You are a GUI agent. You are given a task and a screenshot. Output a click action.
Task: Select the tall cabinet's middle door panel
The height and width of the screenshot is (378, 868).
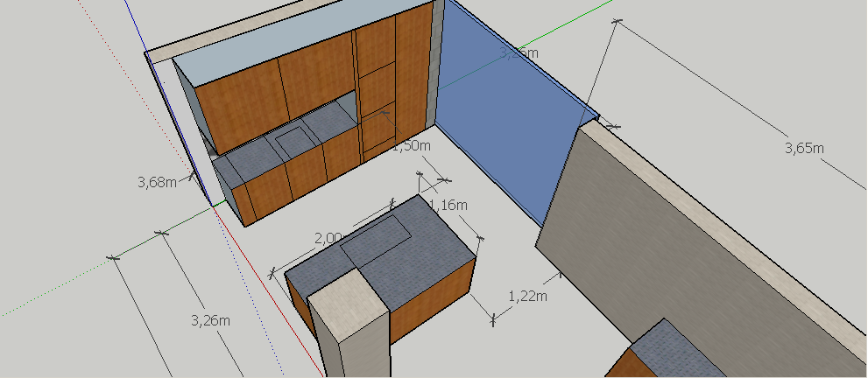coord(377,86)
